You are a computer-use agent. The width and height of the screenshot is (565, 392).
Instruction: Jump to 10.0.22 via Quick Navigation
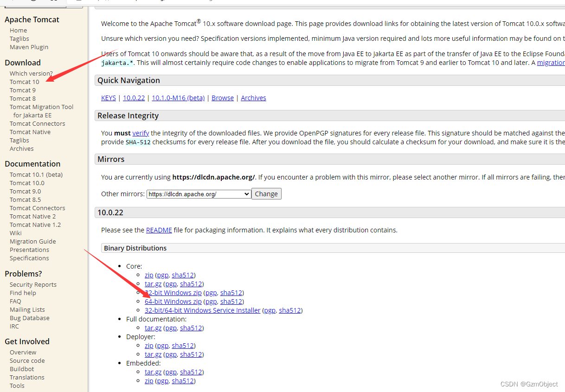coord(134,98)
